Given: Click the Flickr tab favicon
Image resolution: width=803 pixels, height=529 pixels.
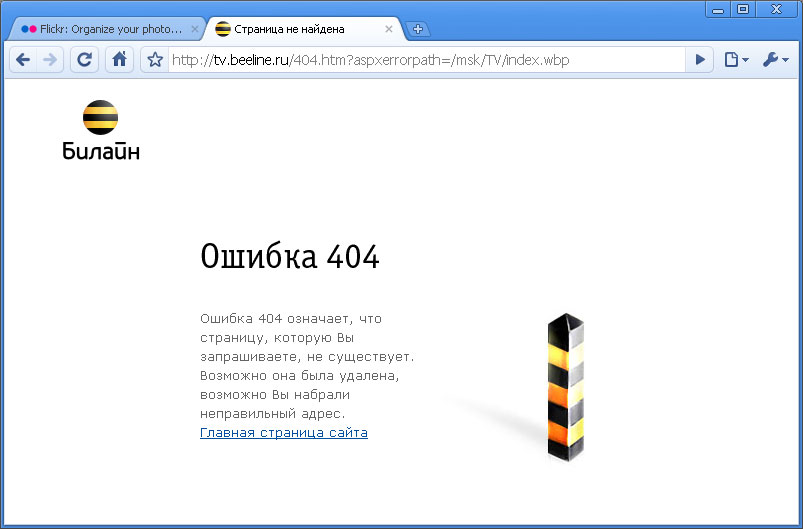Looking at the screenshot, I should click(x=29, y=29).
